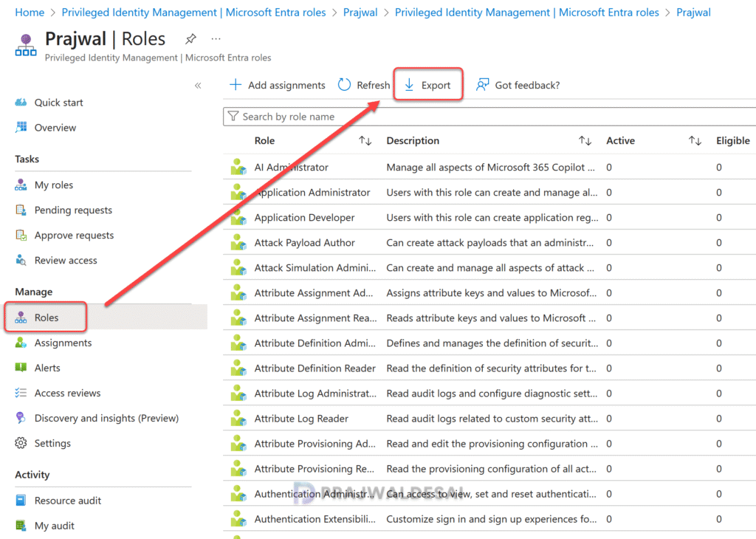Open the more options ellipsis beside title

click(x=216, y=38)
